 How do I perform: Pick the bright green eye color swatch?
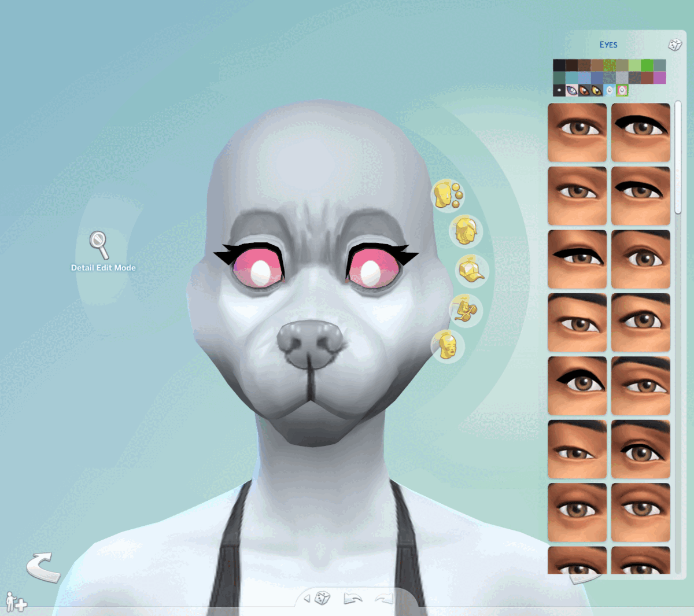647,65
